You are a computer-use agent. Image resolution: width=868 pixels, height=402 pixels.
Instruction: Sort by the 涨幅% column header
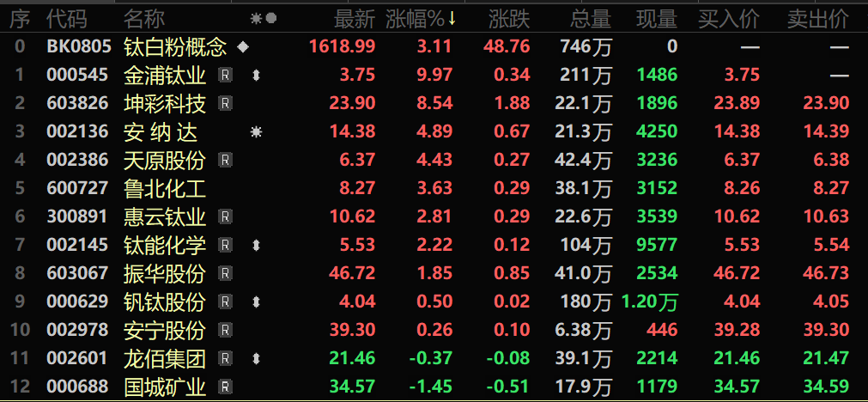pyautogui.click(x=416, y=19)
